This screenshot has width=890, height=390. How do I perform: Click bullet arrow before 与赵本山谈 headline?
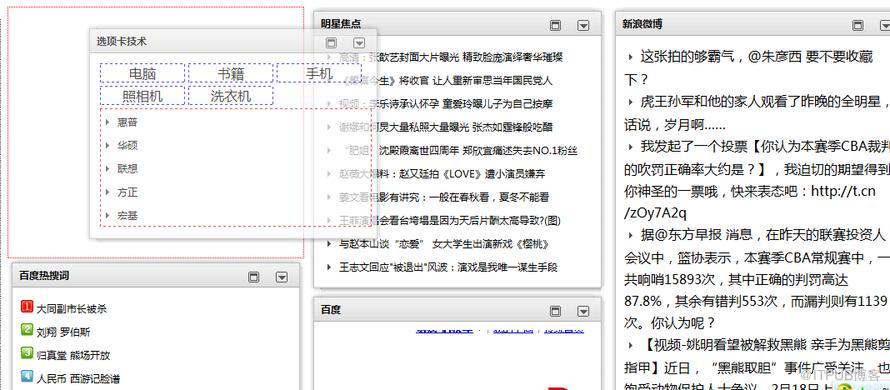[x=329, y=244]
